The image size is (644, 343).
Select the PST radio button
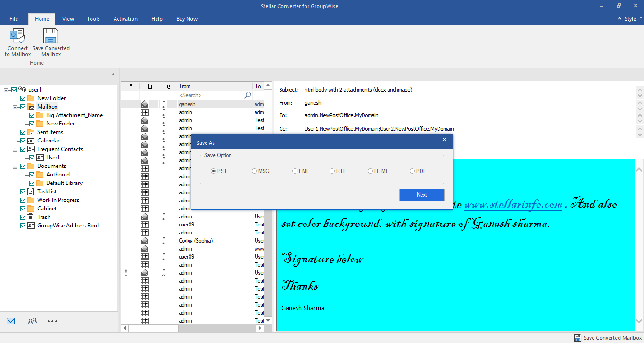(x=214, y=171)
